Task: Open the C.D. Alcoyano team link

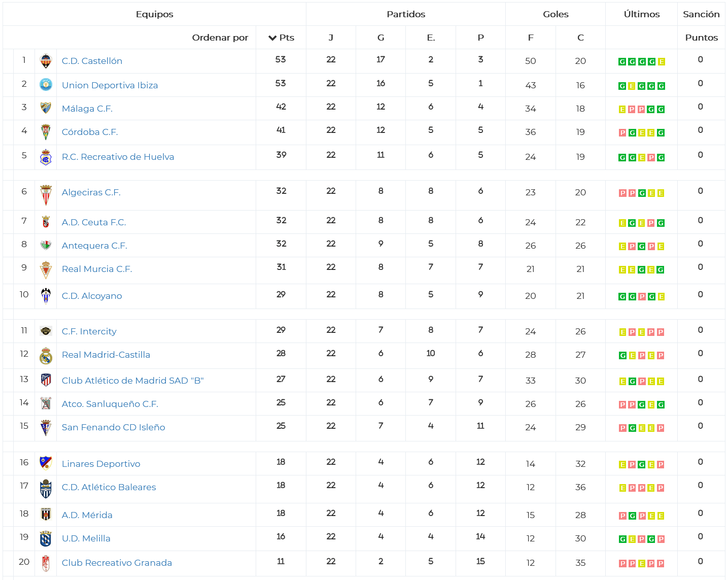Action: 92,296
